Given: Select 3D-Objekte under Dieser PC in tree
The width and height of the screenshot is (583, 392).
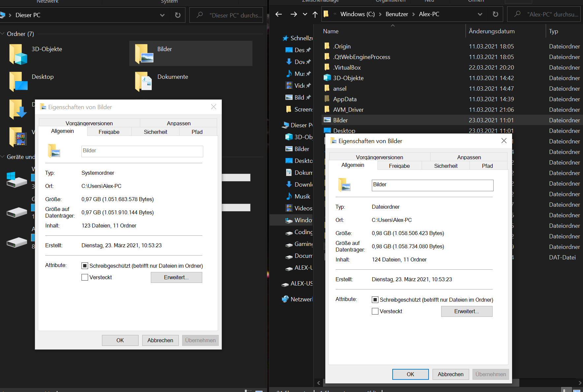Looking at the screenshot, I should (x=299, y=137).
